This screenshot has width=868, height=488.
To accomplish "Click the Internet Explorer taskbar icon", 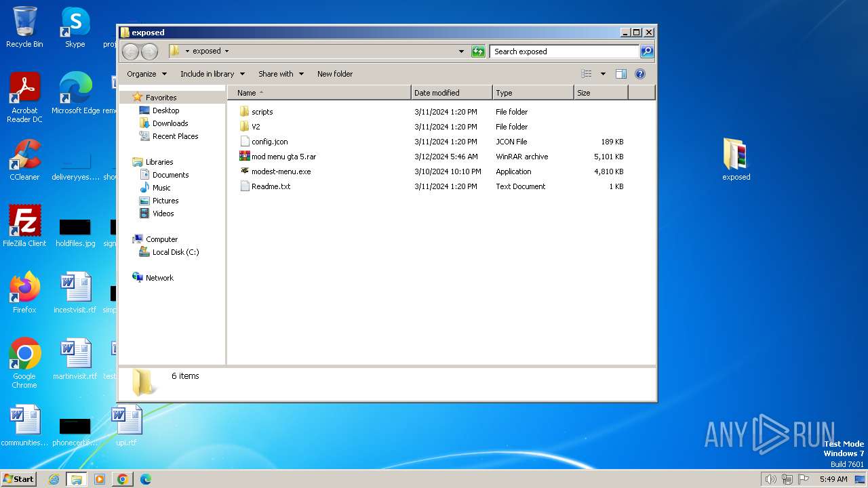I will [54, 479].
